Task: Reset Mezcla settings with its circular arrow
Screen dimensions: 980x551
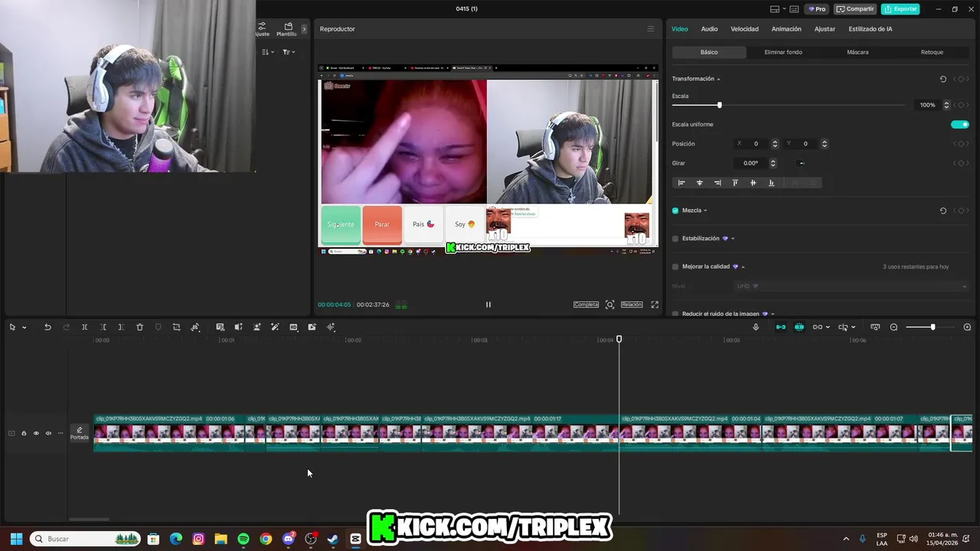Action: coord(943,210)
